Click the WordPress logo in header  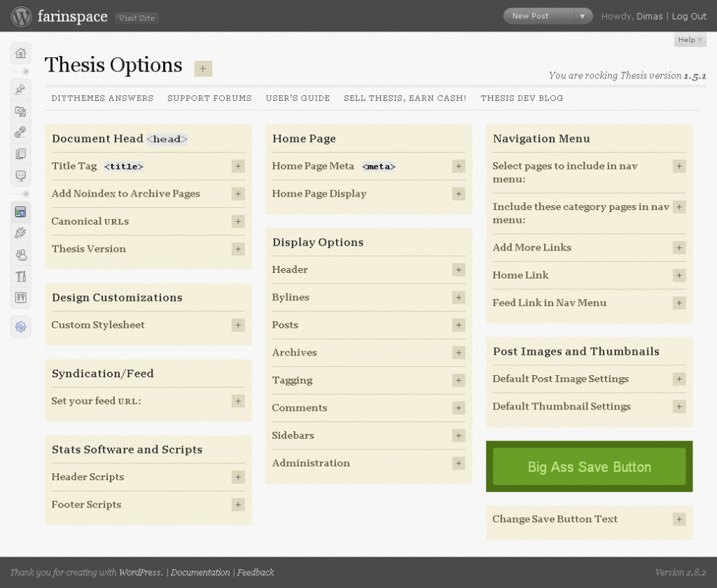click(x=21, y=16)
